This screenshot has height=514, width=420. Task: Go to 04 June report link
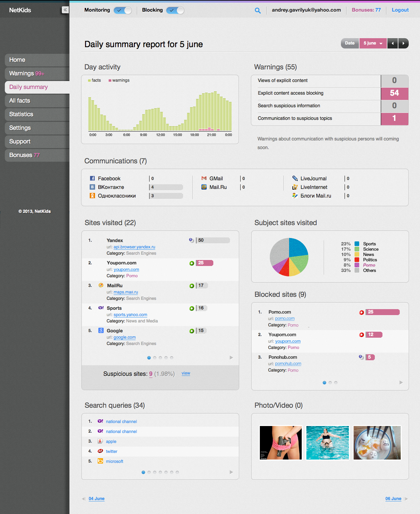[97, 499]
